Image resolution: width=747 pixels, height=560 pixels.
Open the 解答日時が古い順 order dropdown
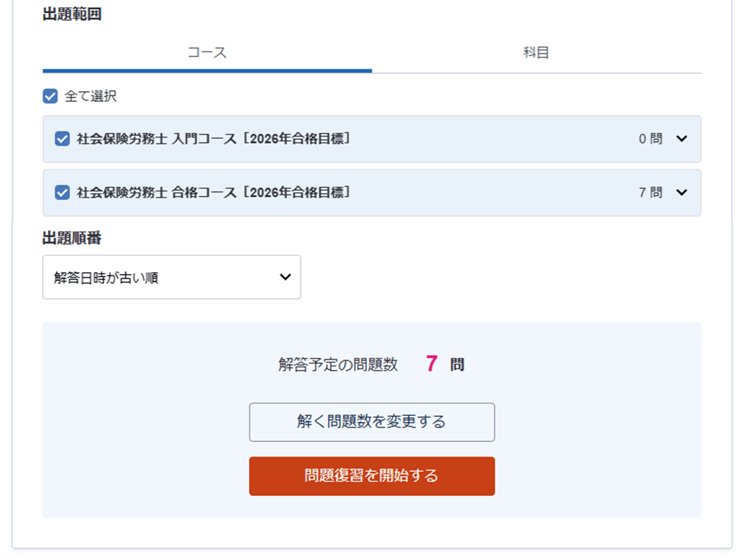point(172,278)
